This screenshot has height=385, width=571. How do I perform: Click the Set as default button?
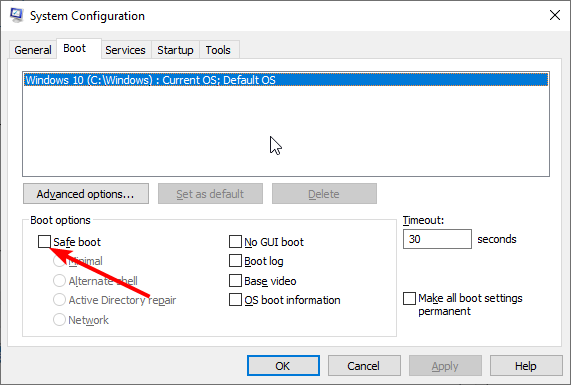click(210, 194)
